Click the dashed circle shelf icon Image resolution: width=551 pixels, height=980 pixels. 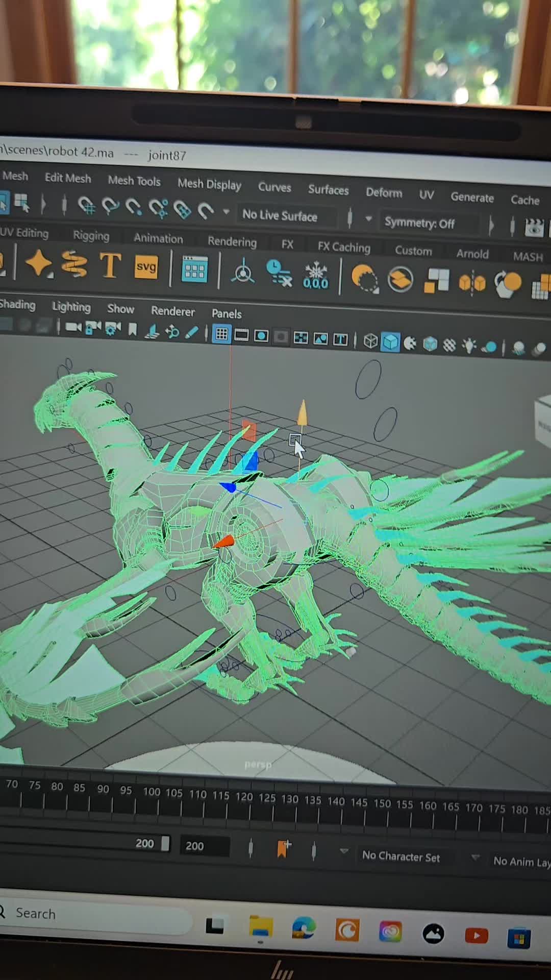365,278
